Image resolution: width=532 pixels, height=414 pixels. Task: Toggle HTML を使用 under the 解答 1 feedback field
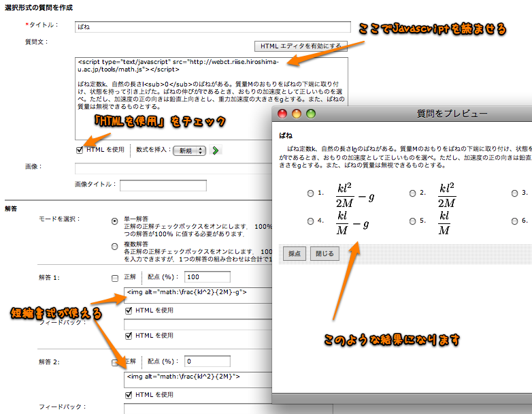pyautogui.click(x=129, y=336)
